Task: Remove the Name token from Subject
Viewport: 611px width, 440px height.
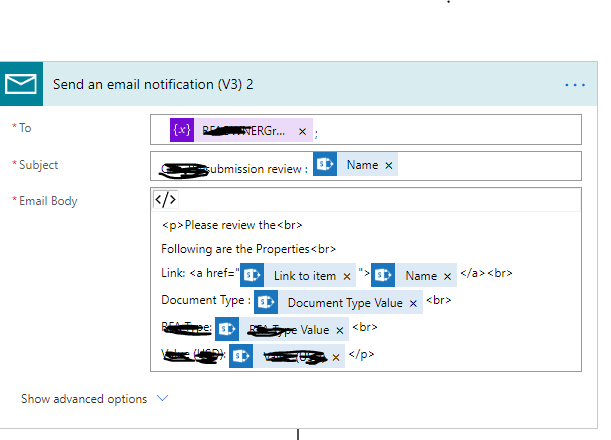Action: click(389, 165)
